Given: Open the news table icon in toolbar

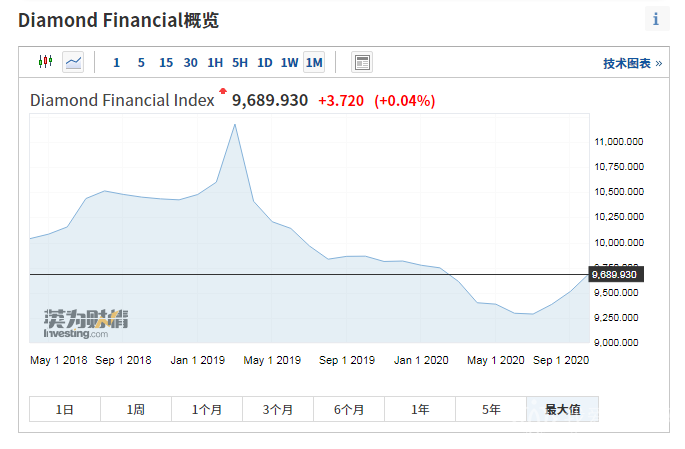Looking at the screenshot, I should pyautogui.click(x=362, y=62).
